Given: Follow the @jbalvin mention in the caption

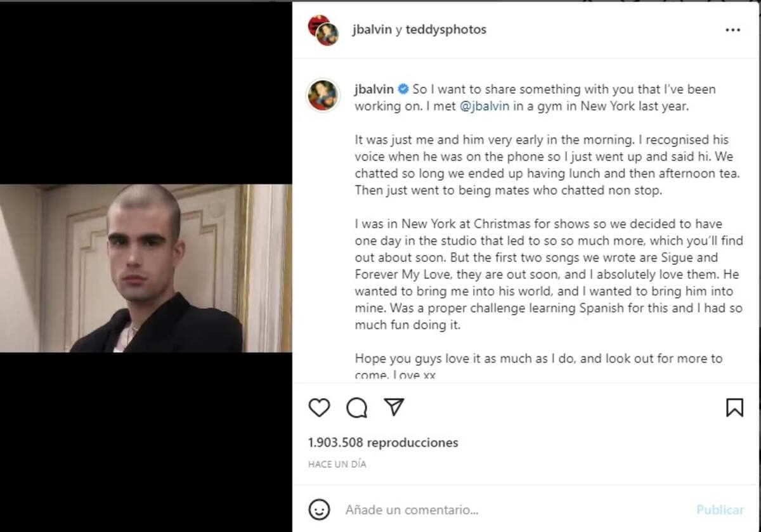Looking at the screenshot, I should [x=484, y=107].
